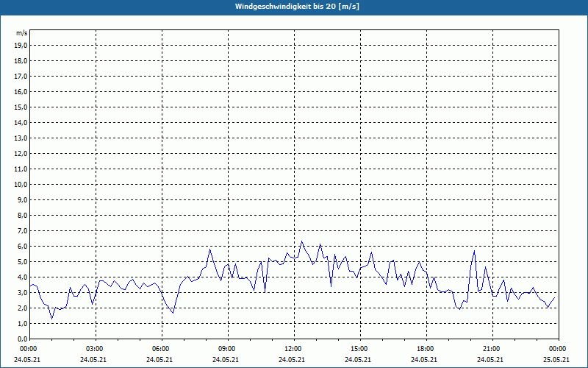Viewport: 588px width, 368px height.
Task: Click the '0,0' y-axis origin label
Action: [x=23, y=339]
